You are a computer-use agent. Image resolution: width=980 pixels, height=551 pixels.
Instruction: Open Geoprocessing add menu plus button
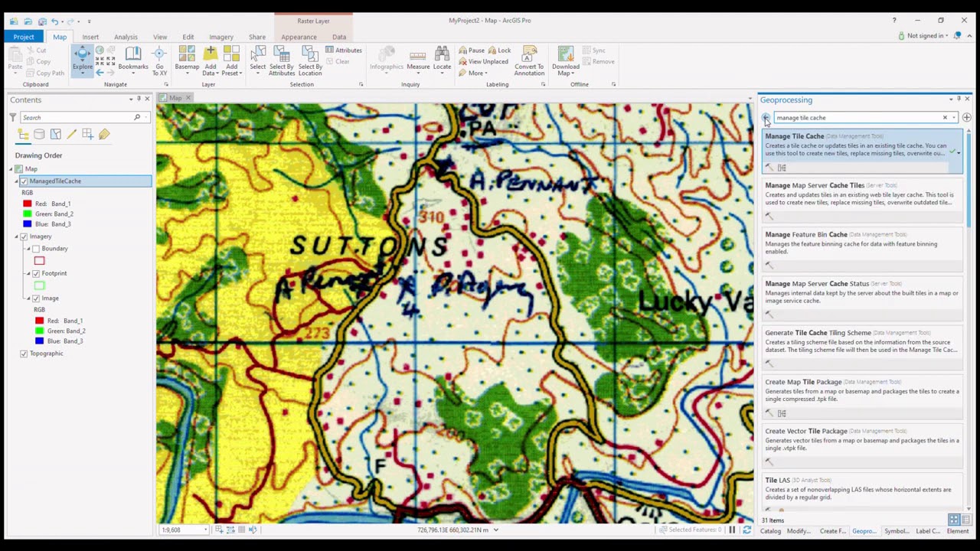click(x=967, y=118)
